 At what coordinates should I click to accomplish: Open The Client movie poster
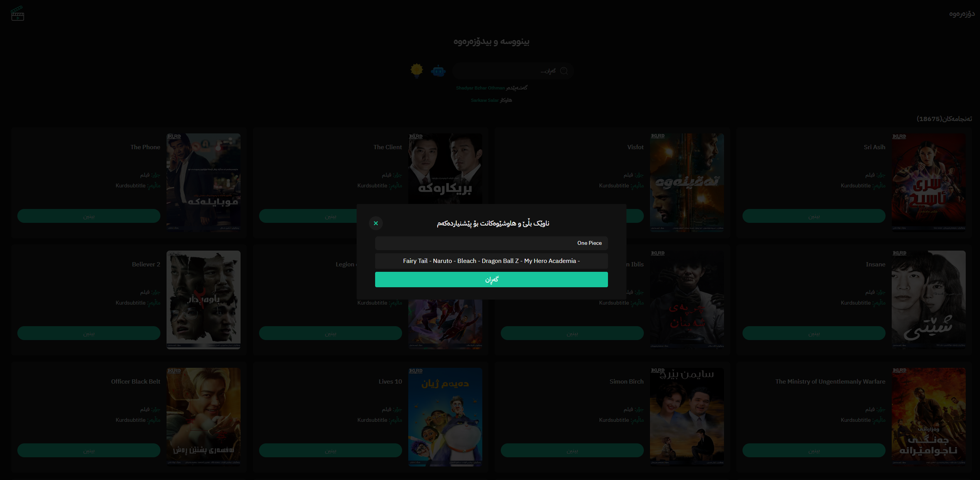tap(445, 169)
